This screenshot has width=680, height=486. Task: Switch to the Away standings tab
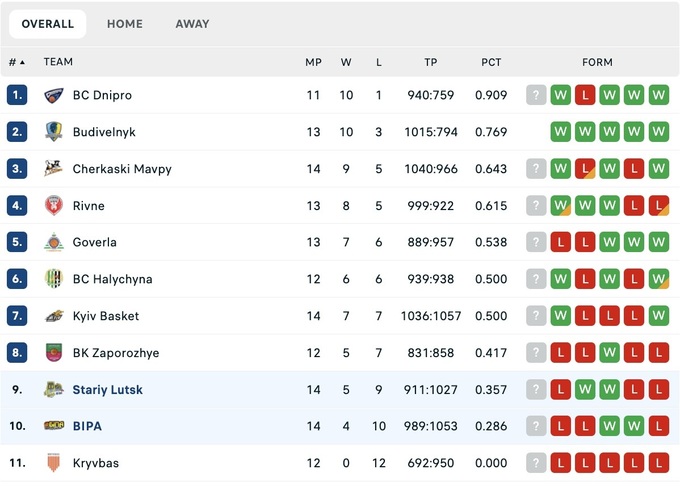[192, 24]
